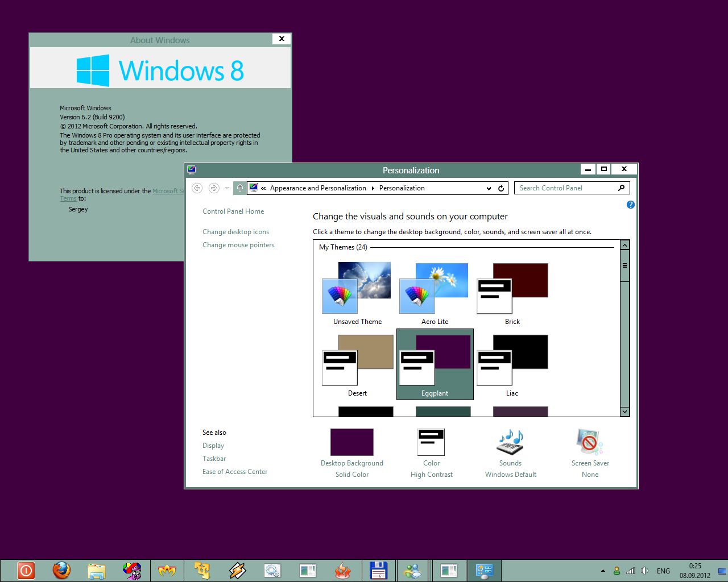
Task: Click the Screen Saver None label
Action: tap(590, 475)
